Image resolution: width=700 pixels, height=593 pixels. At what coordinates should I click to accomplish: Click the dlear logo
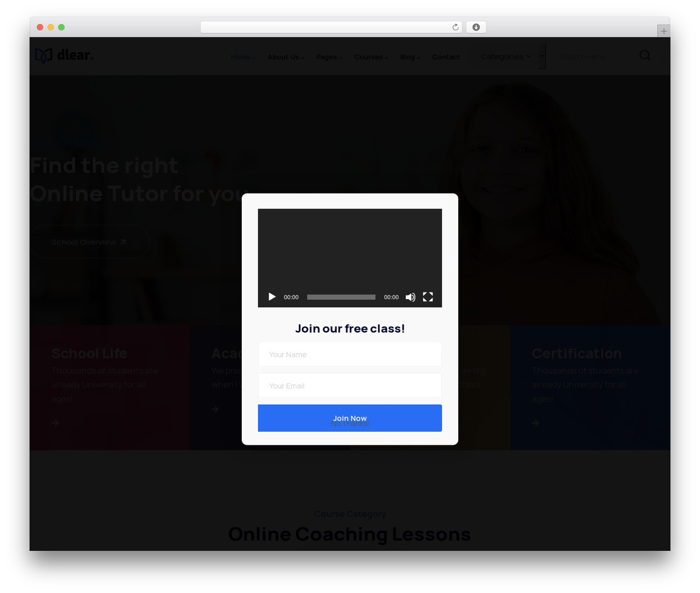(64, 55)
